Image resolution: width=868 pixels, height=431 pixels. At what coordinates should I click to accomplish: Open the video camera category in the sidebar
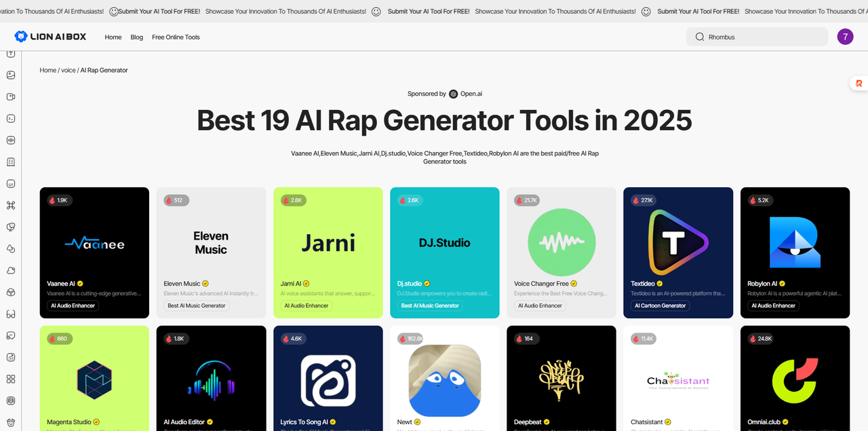tap(11, 97)
